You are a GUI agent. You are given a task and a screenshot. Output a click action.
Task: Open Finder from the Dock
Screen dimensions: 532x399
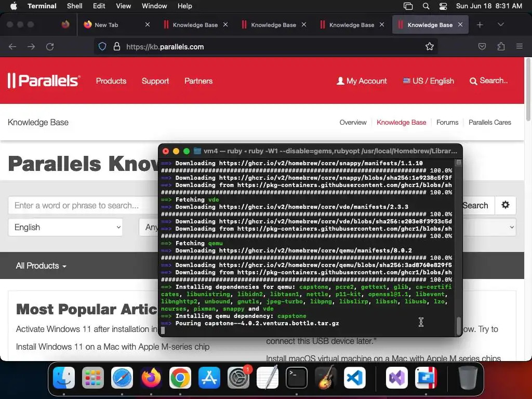(64, 377)
